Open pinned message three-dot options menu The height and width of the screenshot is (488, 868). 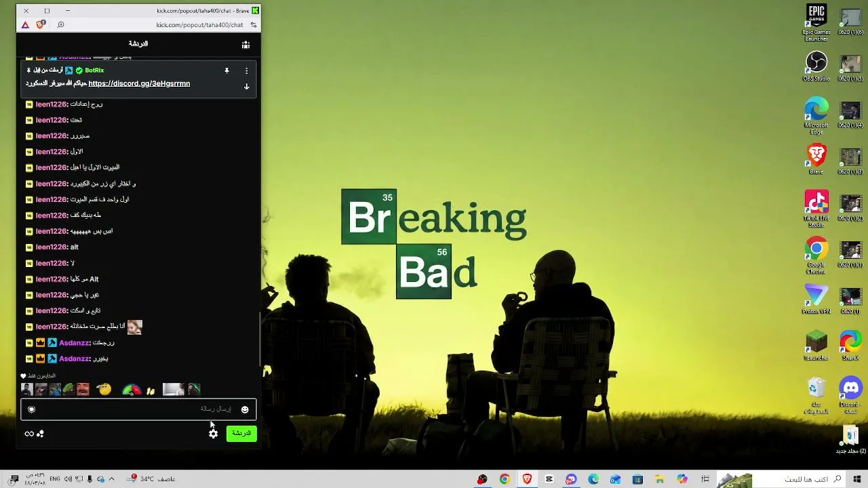(246, 70)
